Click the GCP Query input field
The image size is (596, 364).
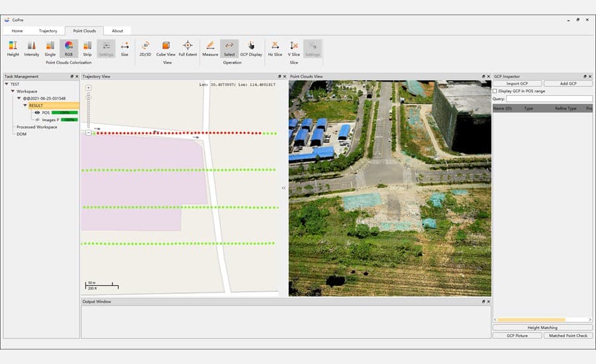click(x=549, y=99)
